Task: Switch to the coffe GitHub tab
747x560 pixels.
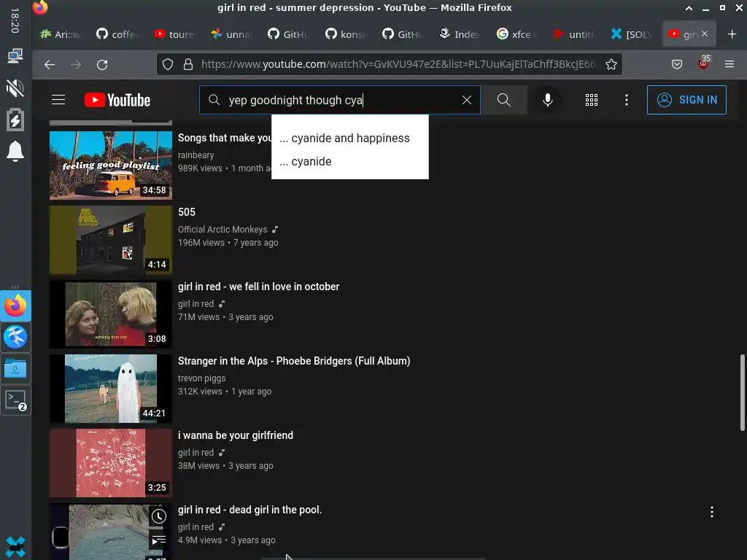Action: click(x=117, y=34)
